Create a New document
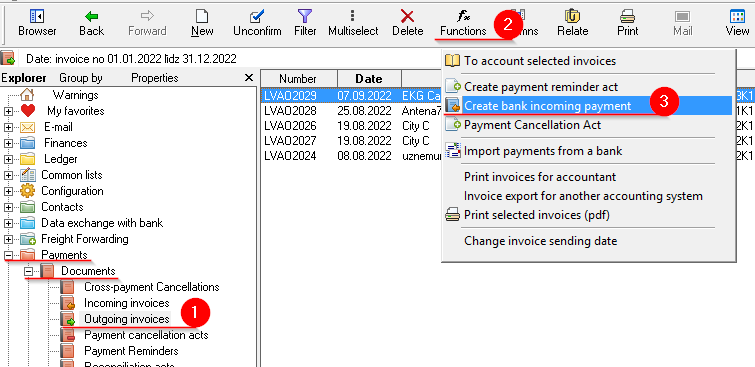 pyautogui.click(x=202, y=23)
